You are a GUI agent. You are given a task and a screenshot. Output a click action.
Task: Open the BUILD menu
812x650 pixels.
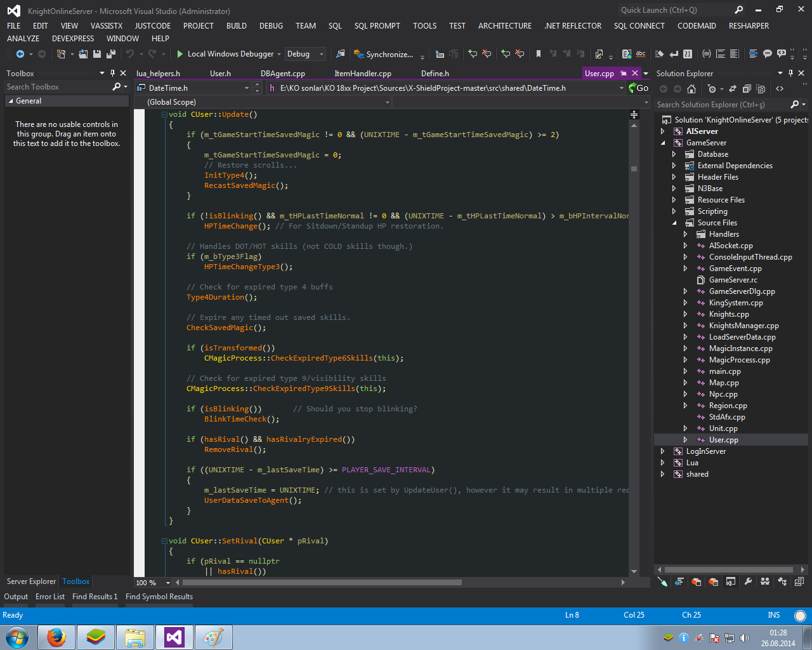click(x=237, y=26)
